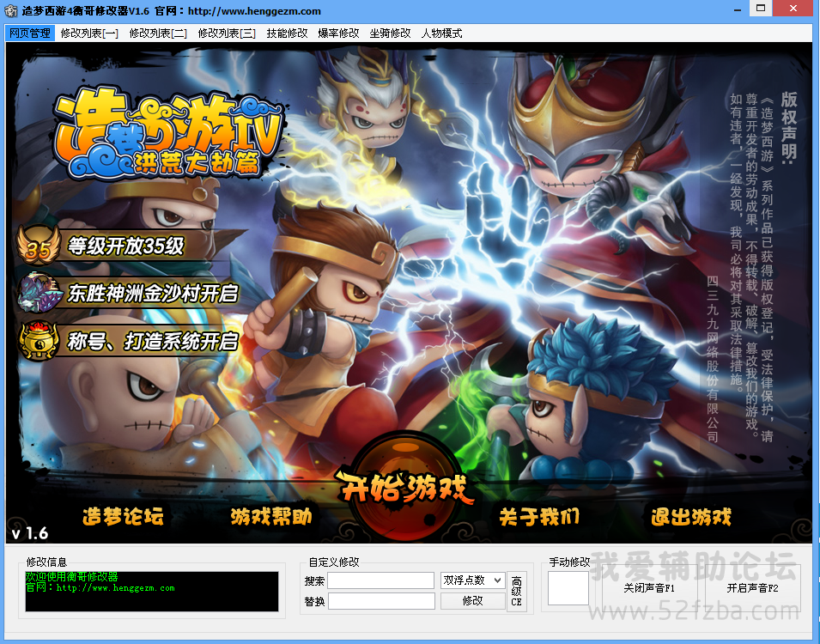The width and height of the screenshot is (820, 644).
Task: Click the 手动修改 empty box
Action: (x=568, y=588)
